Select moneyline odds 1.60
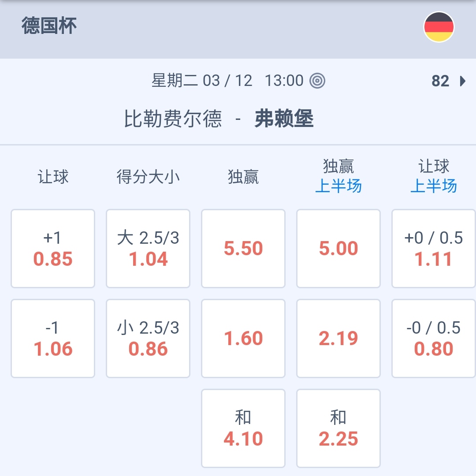The width and height of the screenshot is (476, 476). tap(243, 338)
